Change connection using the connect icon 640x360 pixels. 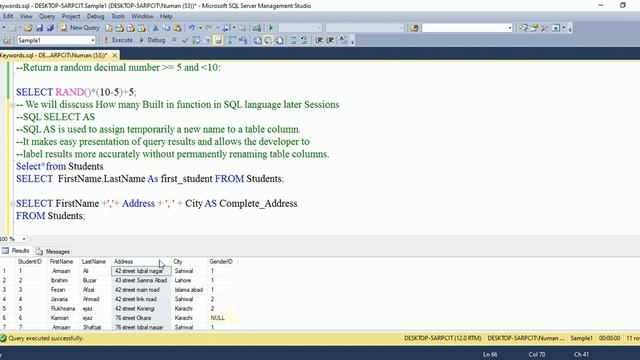[7, 40]
